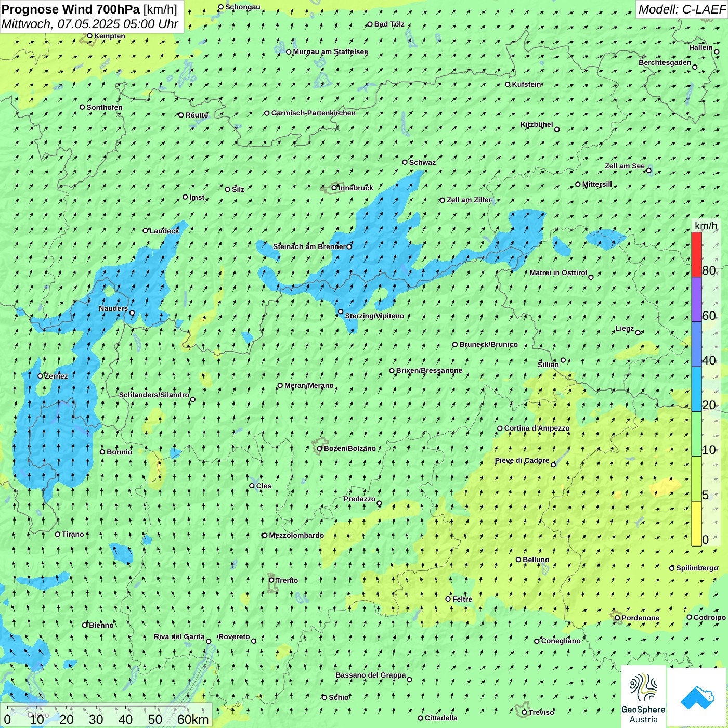Click the 'Feltre' label
Viewport: 728px width, 728px height.
[462, 599]
